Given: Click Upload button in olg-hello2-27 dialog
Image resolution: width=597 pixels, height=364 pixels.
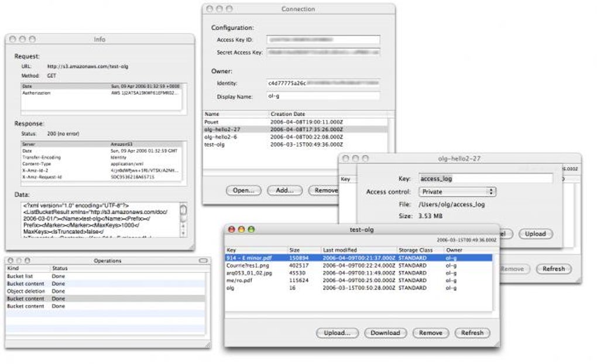Looking at the screenshot, I should tap(536, 233).
